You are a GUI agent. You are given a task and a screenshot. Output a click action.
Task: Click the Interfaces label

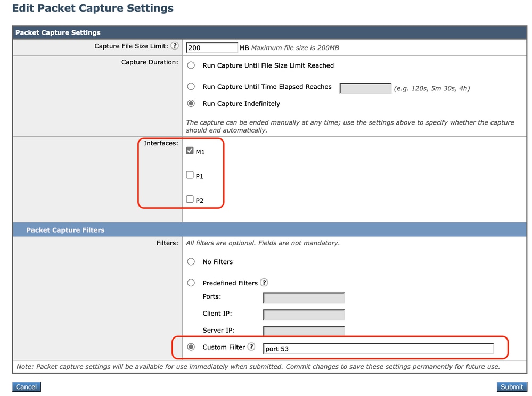(x=161, y=143)
